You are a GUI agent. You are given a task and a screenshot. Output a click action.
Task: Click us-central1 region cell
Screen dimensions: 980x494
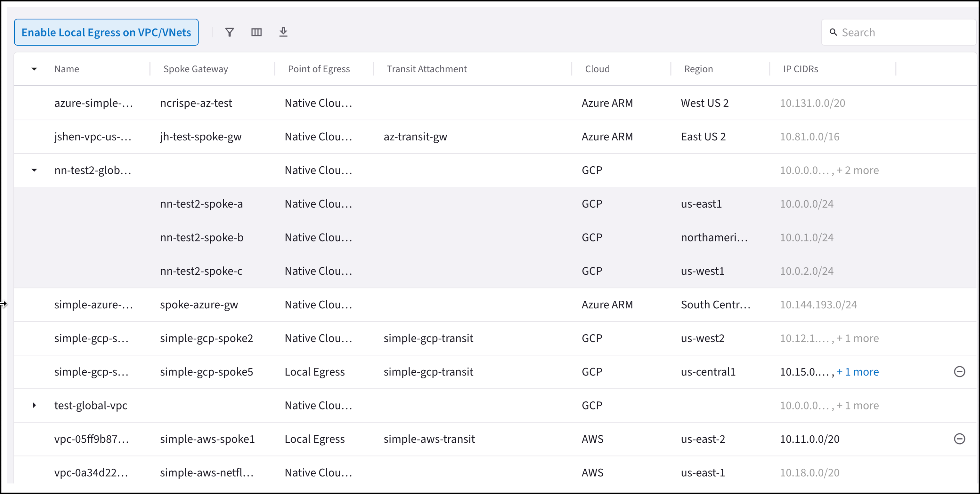tap(708, 372)
